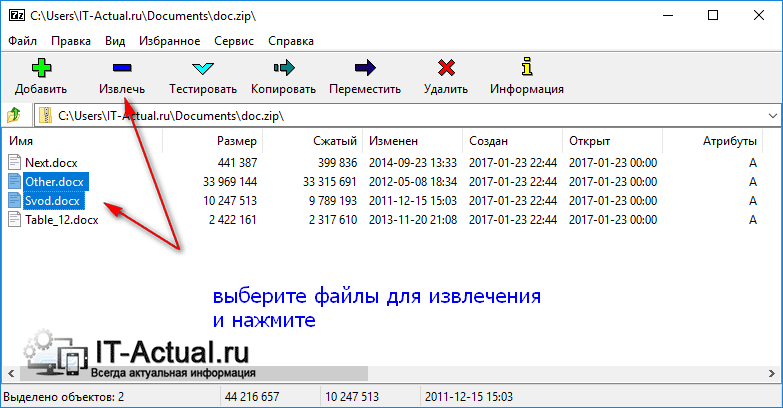Click the Test checkmark arrow icon
783x408 pixels.
(x=203, y=68)
